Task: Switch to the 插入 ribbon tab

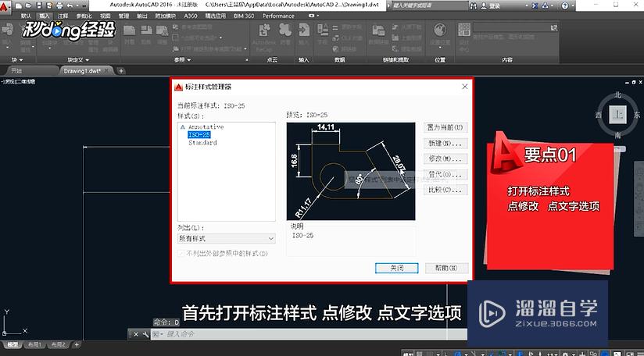Action: (44, 16)
